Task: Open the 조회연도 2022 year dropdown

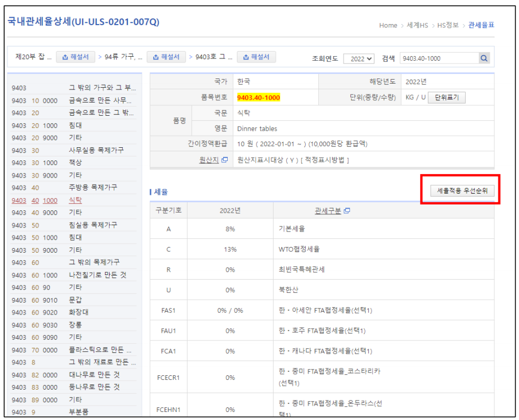Action: [x=359, y=59]
